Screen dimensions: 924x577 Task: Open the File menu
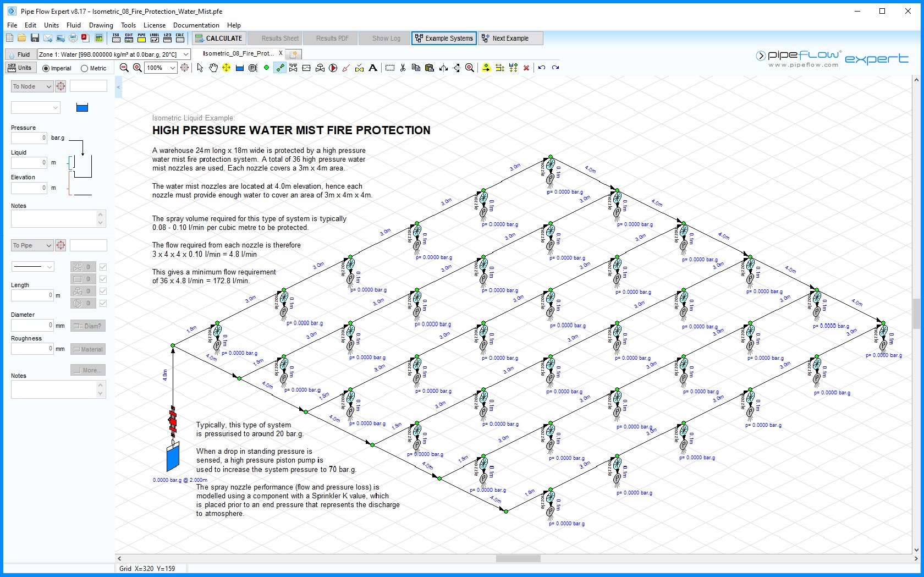click(x=12, y=25)
